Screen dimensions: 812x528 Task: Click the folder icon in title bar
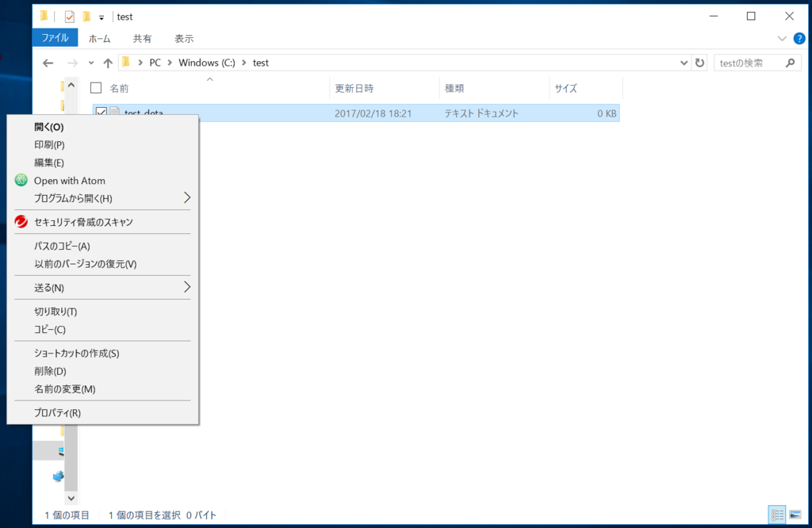pyautogui.click(x=44, y=17)
